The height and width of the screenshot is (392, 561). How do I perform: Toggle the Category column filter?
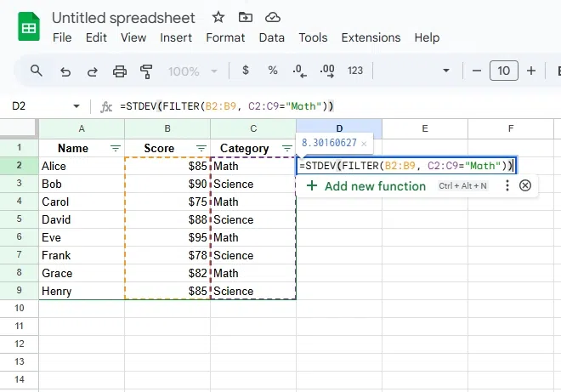286,148
